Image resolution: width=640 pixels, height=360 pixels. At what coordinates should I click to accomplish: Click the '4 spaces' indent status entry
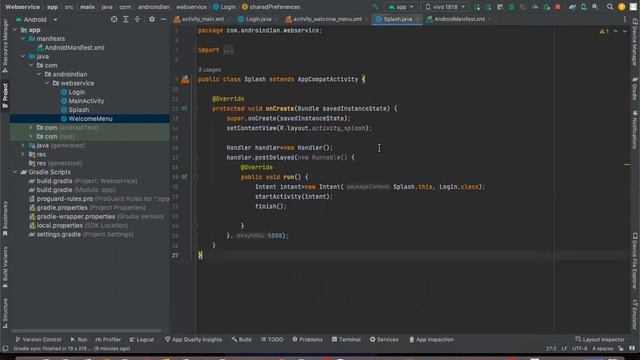tap(602, 349)
